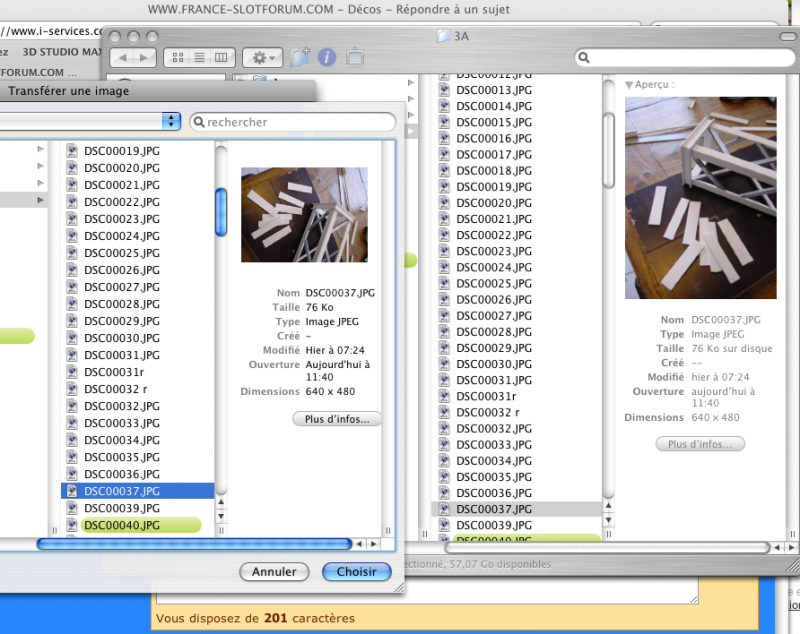
Task: Select DSC00025.JPG in the dialog file list
Action: point(122,253)
